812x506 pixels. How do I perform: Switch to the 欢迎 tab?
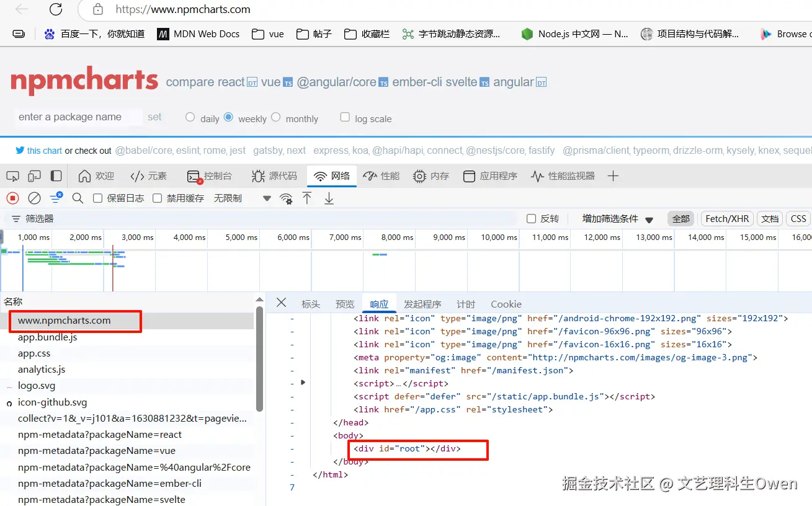[96, 176]
